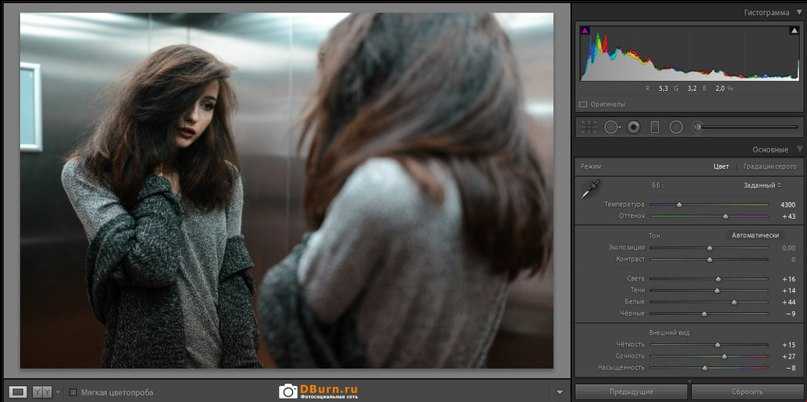This screenshot has height=402, width=807.
Task: Select the graduated filter tool
Action: pos(655,127)
